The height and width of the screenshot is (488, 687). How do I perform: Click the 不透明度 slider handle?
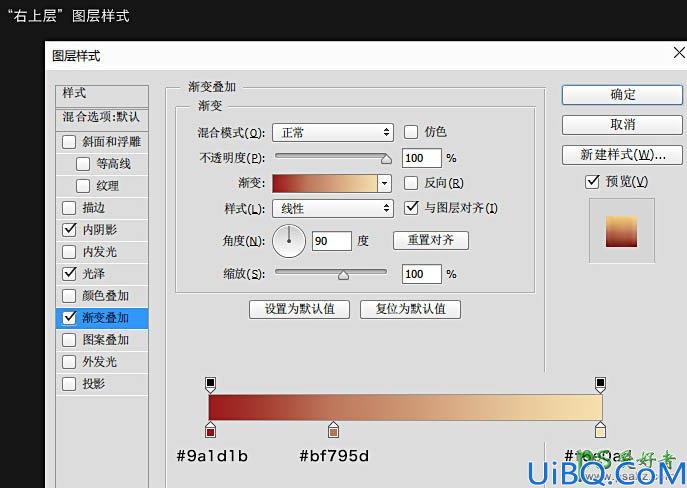point(386,159)
